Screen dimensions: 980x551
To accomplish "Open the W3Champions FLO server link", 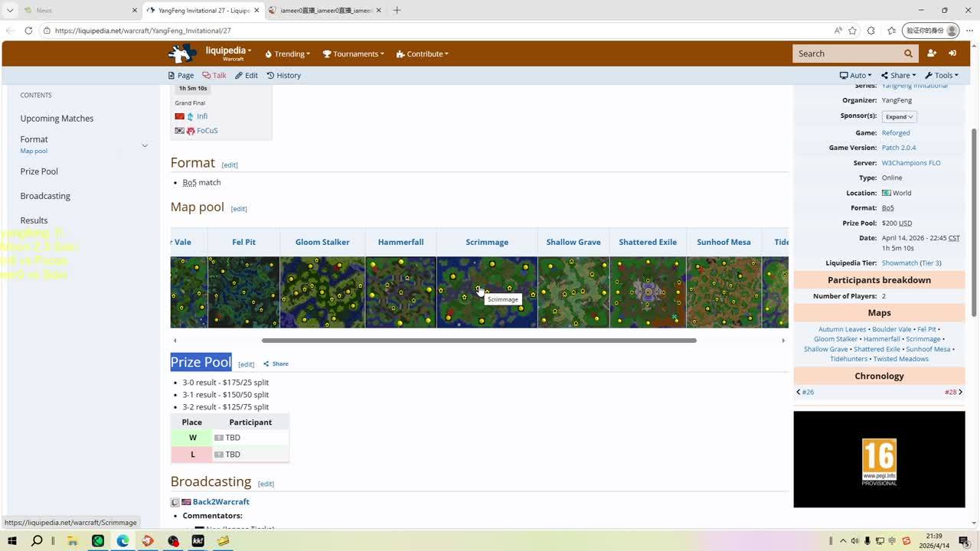I will (911, 163).
